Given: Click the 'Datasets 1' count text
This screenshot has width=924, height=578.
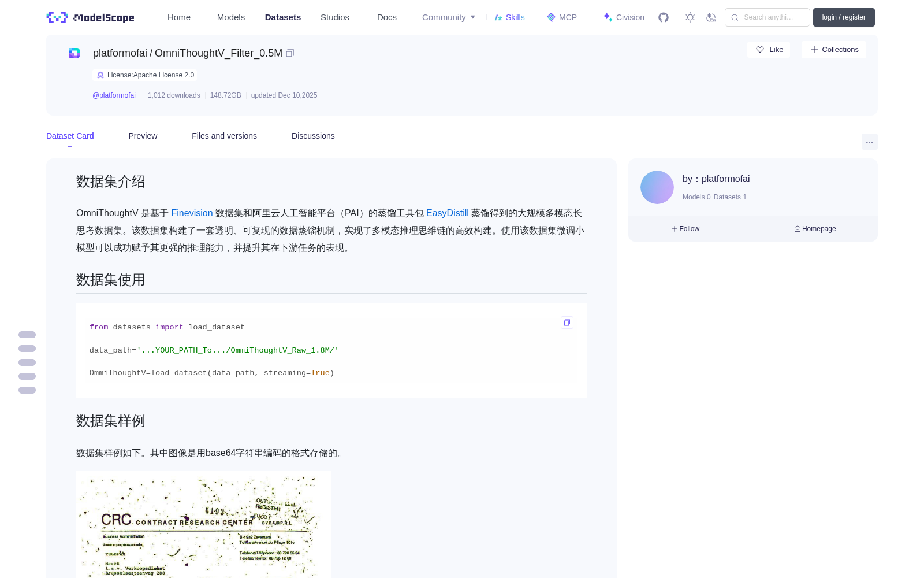Looking at the screenshot, I should (x=730, y=197).
